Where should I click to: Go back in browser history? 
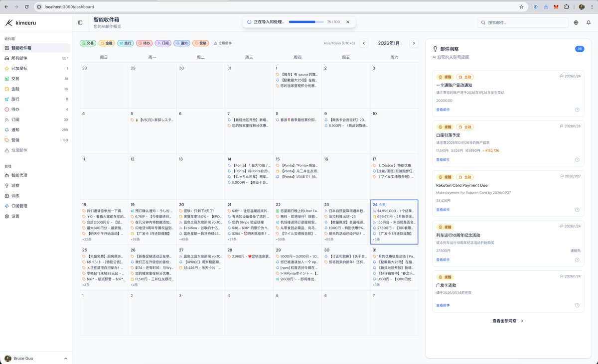7,7
